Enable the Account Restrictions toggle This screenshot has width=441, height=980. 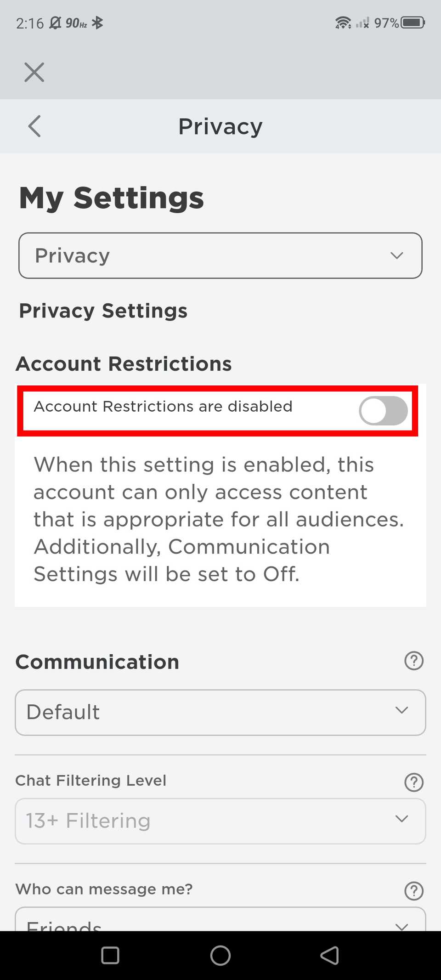(x=383, y=411)
